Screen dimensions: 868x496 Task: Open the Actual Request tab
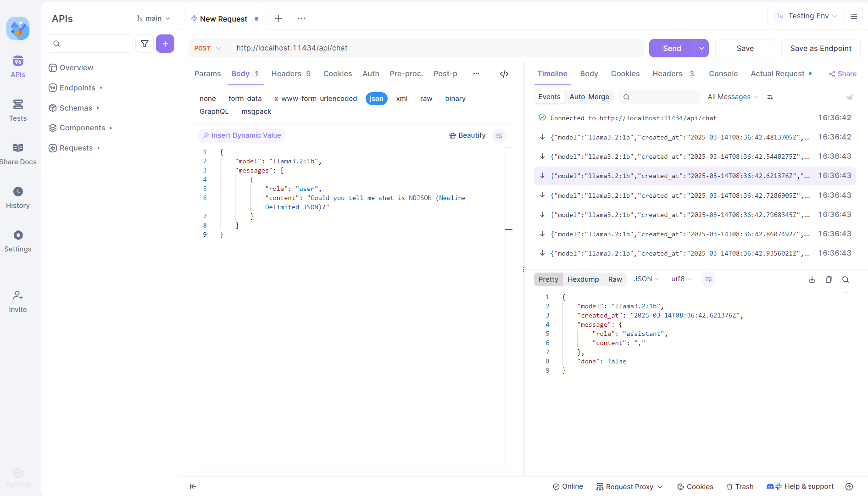pos(781,73)
